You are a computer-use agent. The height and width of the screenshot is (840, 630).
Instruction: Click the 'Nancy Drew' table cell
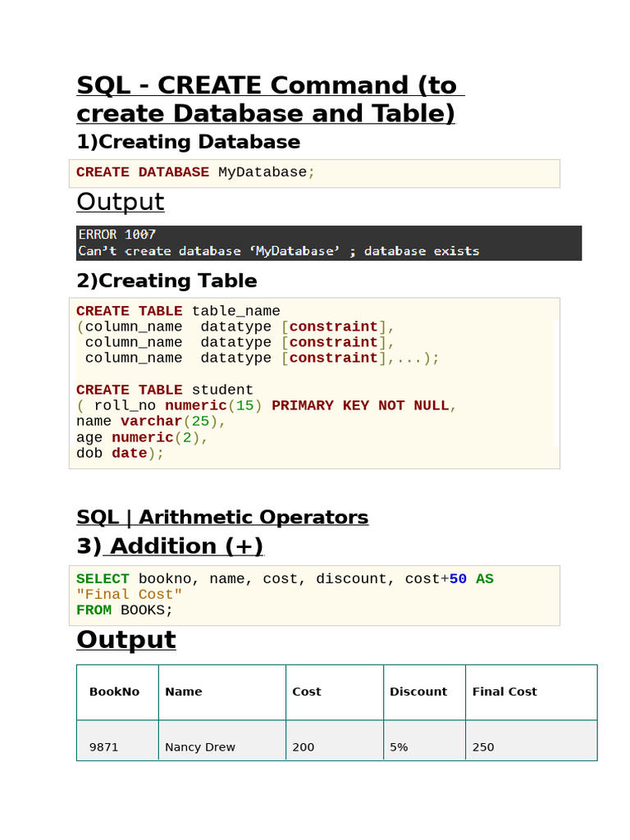200,747
